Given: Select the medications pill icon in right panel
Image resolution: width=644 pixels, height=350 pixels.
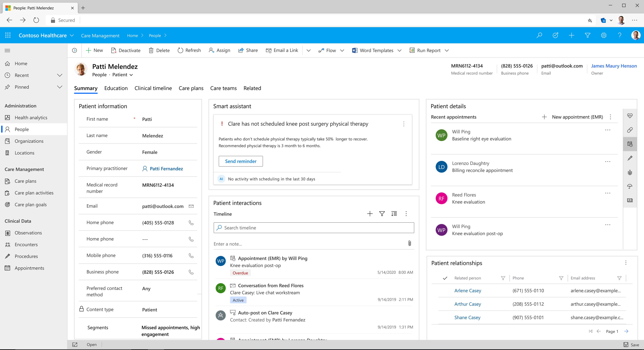Looking at the screenshot, I should (x=630, y=130).
